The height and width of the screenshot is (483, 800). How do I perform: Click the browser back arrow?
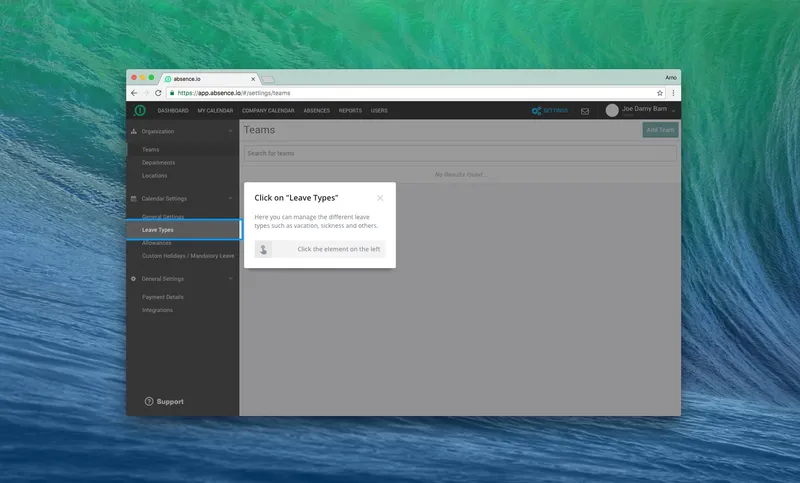tap(134, 93)
